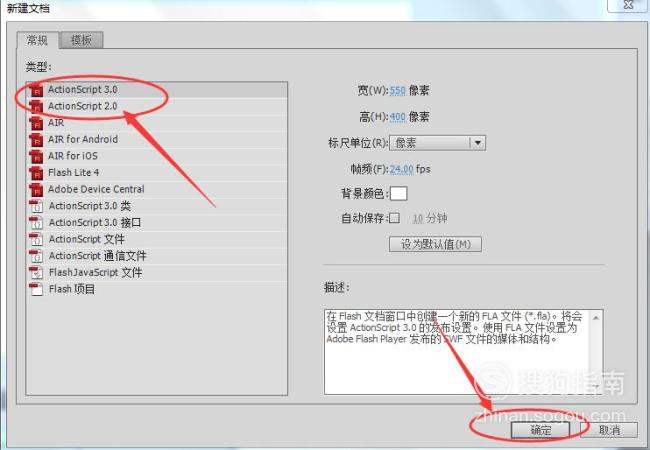Select Flash 项目 entry
This screenshot has height=450, width=650.
pos(157,289)
